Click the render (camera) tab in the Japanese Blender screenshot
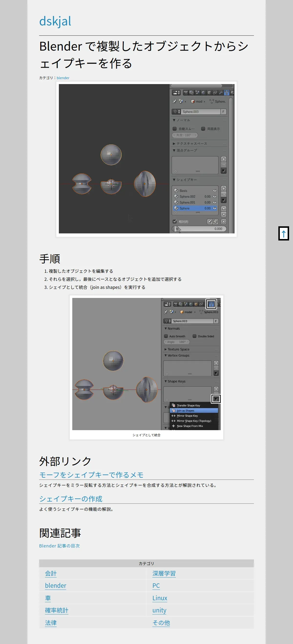The image size is (293, 644). click(x=186, y=93)
